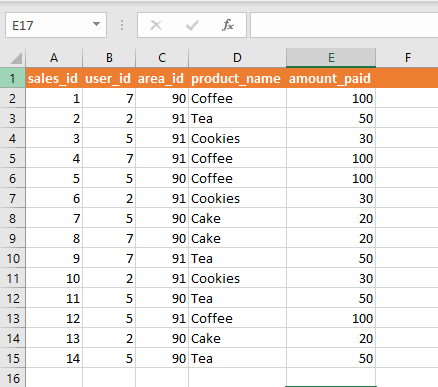Select sales_id cell containing 14
This screenshot has width=438, height=387.
click(x=54, y=358)
